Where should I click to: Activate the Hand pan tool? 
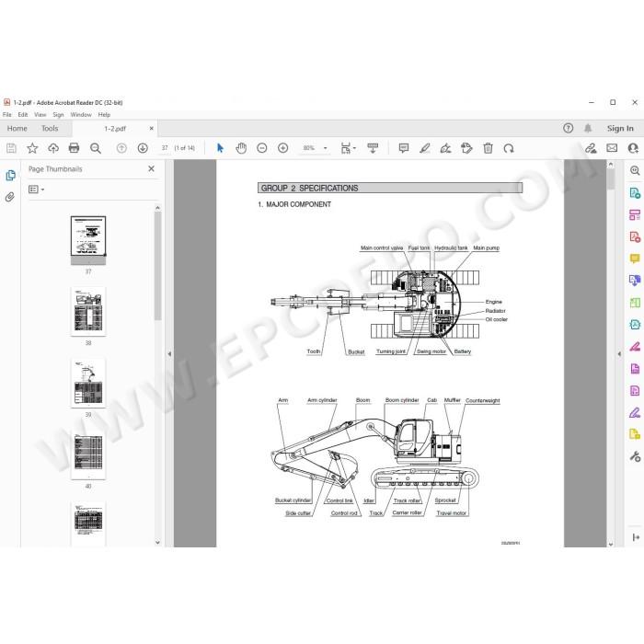[241, 148]
